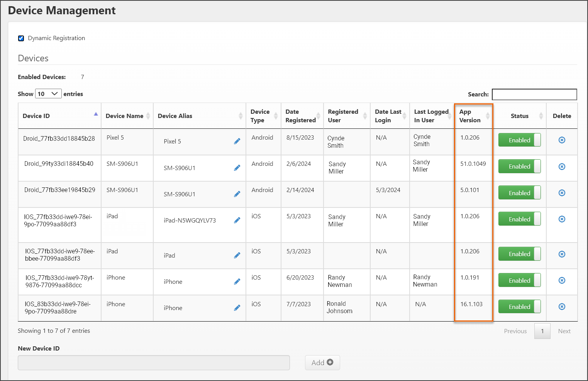Edit alias of device registered 2/14/2024

(x=237, y=194)
